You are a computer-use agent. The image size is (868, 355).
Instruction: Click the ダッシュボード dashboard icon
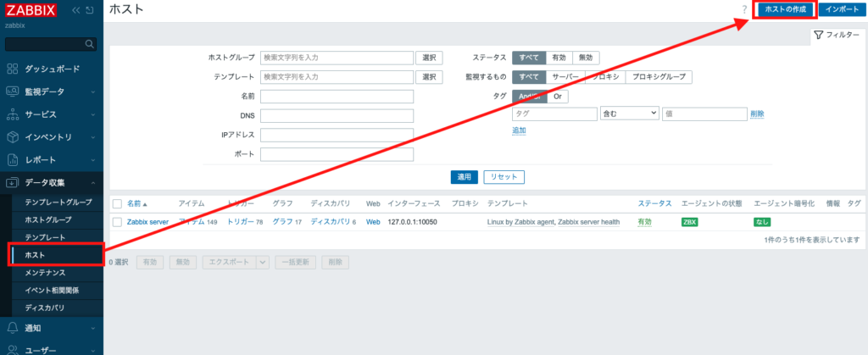coord(12,69)
